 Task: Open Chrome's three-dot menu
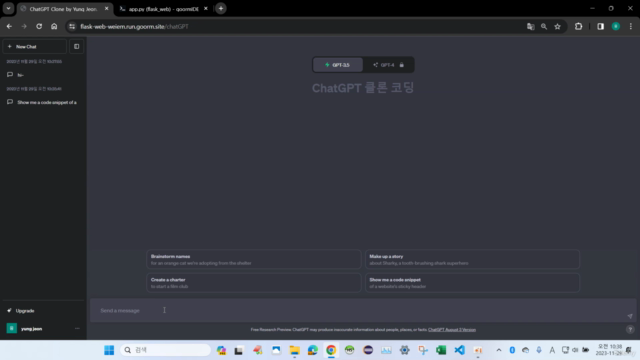[x=631, y=27]
